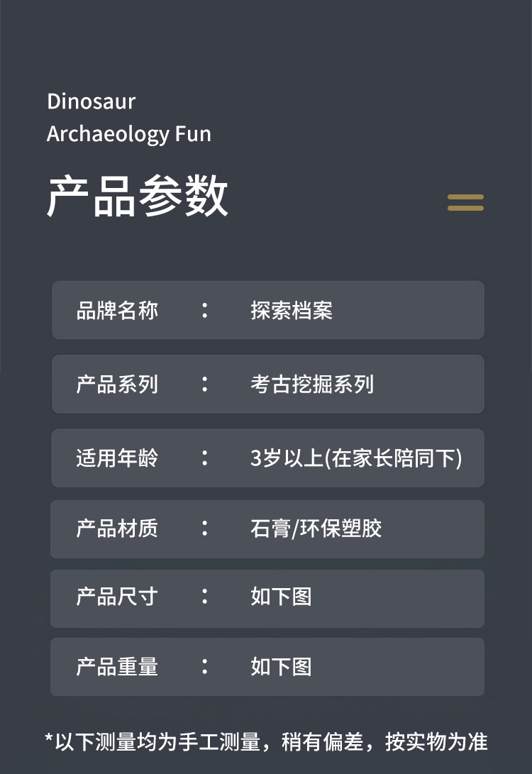The height and width of the screenshot is (774, 532).
Task: Click the 产品参数 heading
Action: [138, 196]
